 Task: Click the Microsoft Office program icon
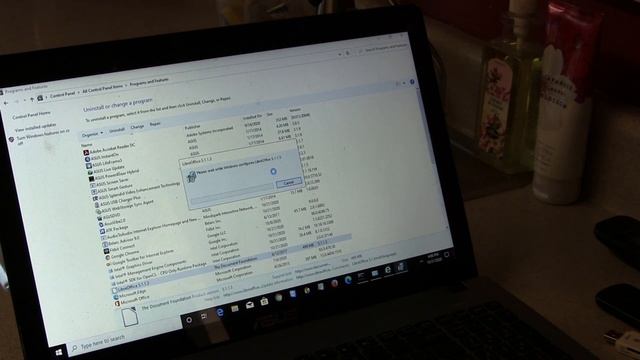coord(118,304)
